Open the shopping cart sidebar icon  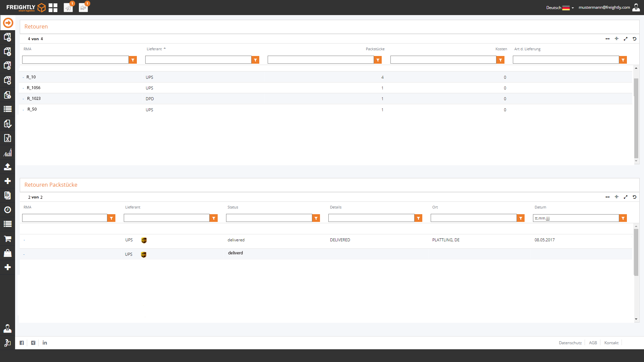point(7,239)
